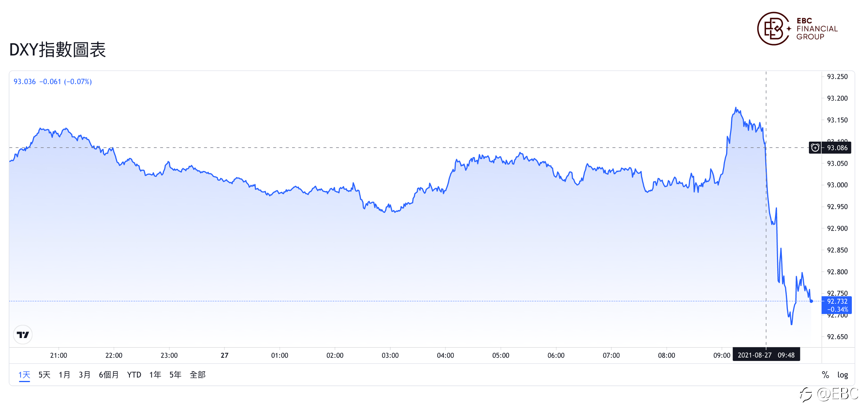Click the 93.036 quote value header

click(24, 82)
